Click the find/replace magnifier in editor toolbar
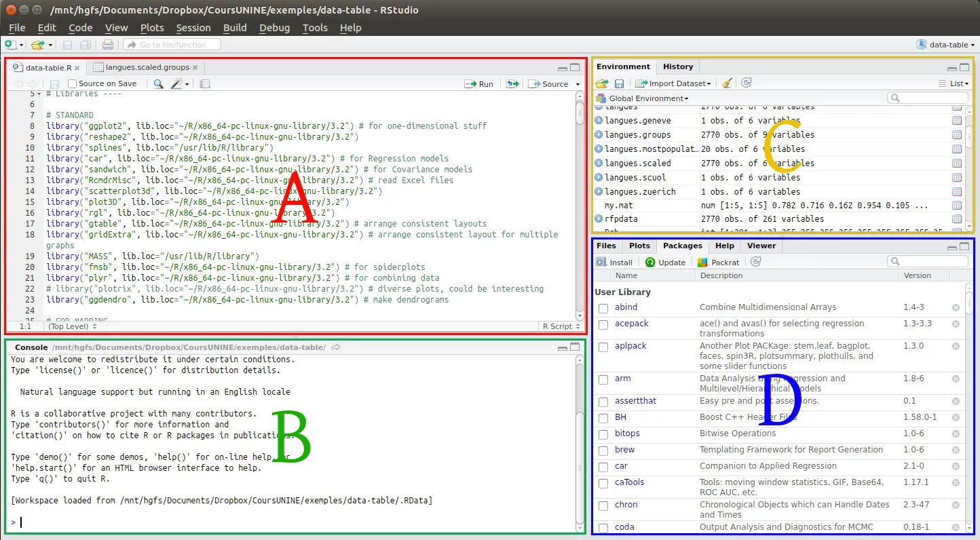 (158, 84)
